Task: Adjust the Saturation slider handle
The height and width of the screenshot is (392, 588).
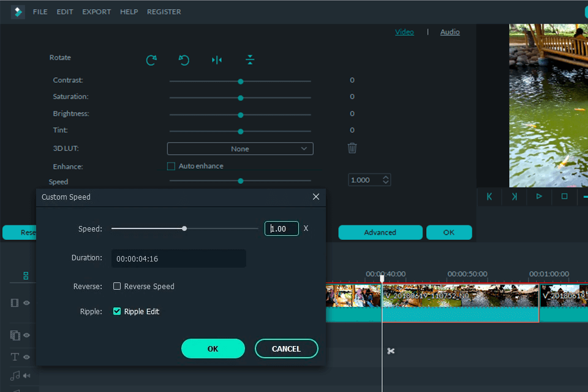Action: pyautogui.click(x=241, y=98)
